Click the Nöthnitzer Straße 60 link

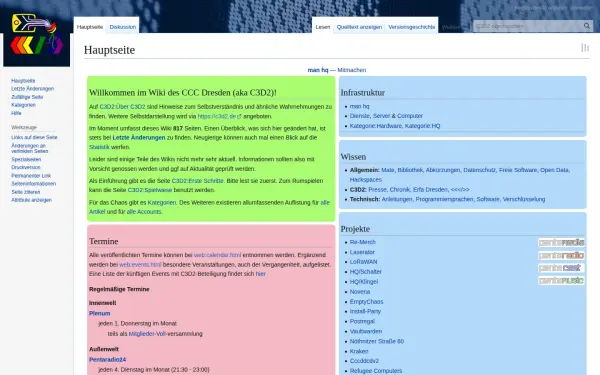pyautogui.click(x=377, y=341)
